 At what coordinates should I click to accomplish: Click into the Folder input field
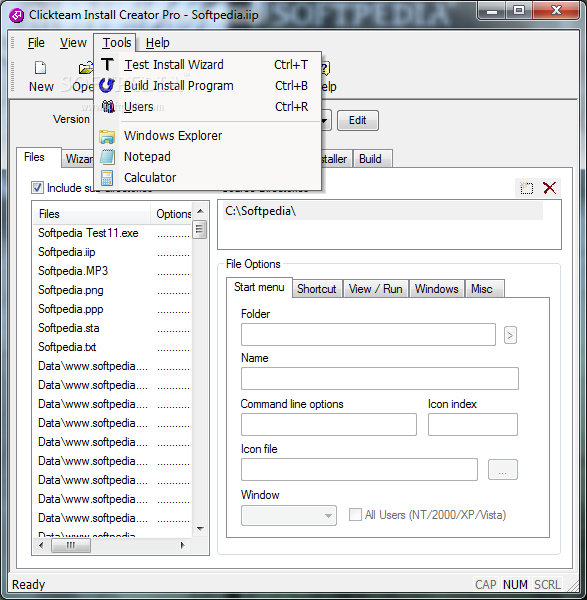click(368, 335)
